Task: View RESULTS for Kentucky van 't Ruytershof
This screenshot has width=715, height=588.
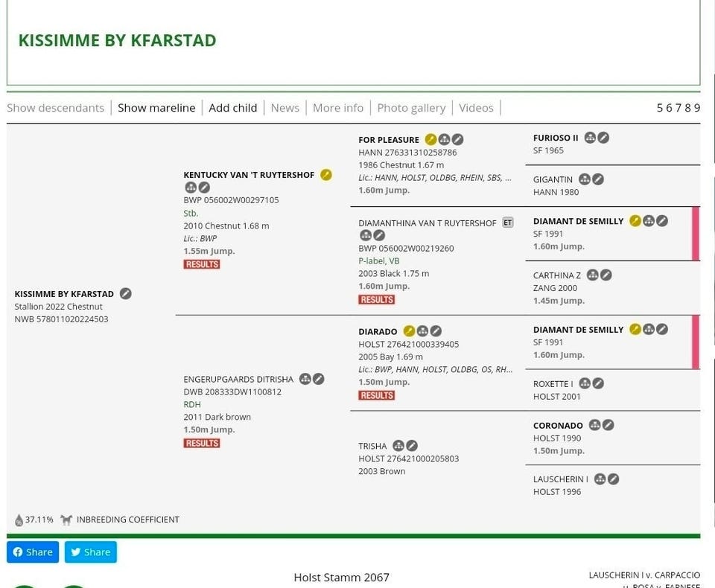Action: coord(202,264)
